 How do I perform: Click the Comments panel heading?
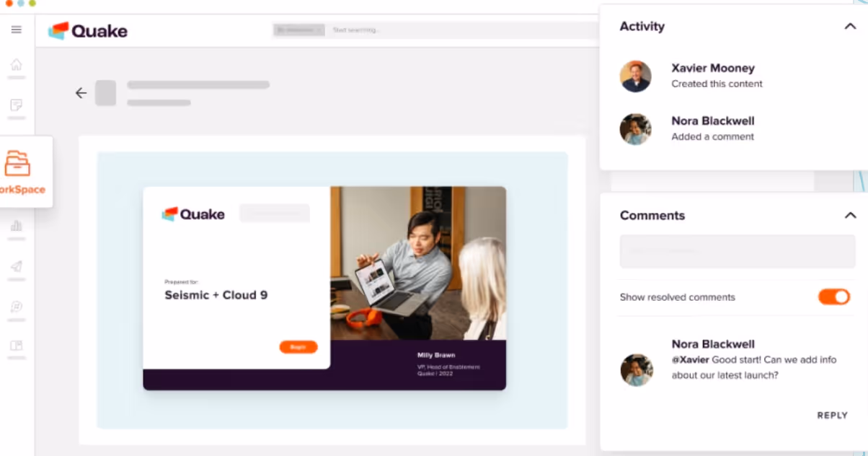(x=652, y=215)
